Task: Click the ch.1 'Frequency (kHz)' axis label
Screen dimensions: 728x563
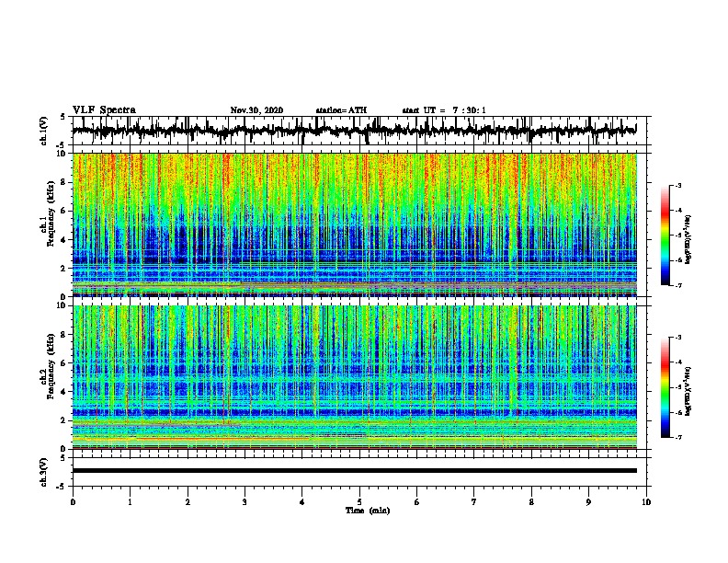Action: point(51,214)
